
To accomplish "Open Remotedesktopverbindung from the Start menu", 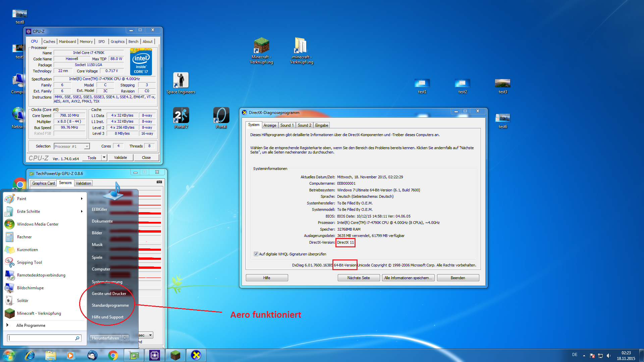I will [45, 275].
